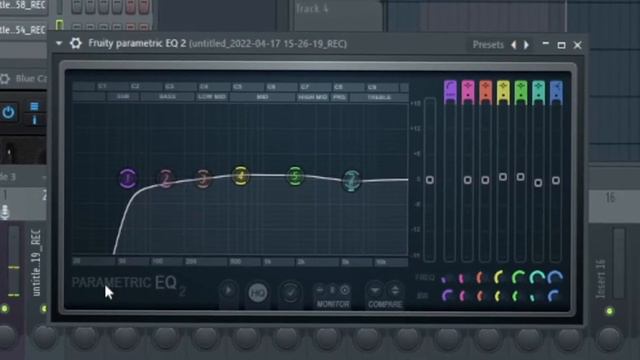This screenshot has height=360, width=640.
Task: Click the LOW MID frequency range label
Action: click(x=212, y=97)
